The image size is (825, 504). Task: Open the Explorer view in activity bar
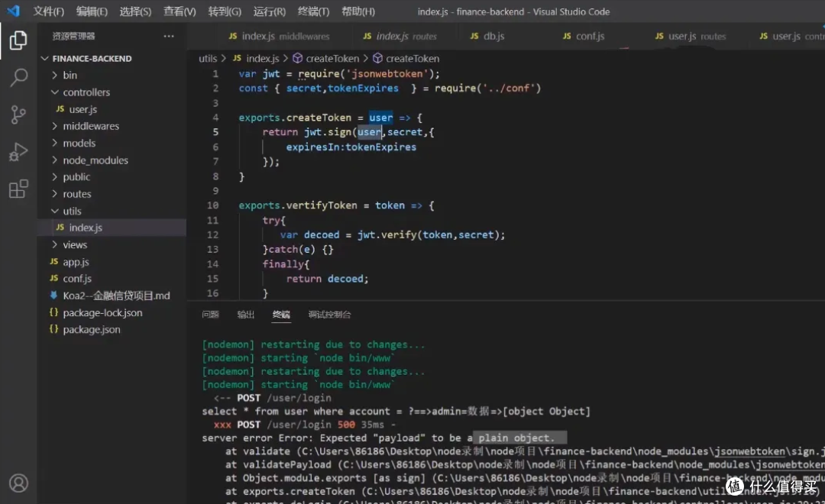point(18,40)
